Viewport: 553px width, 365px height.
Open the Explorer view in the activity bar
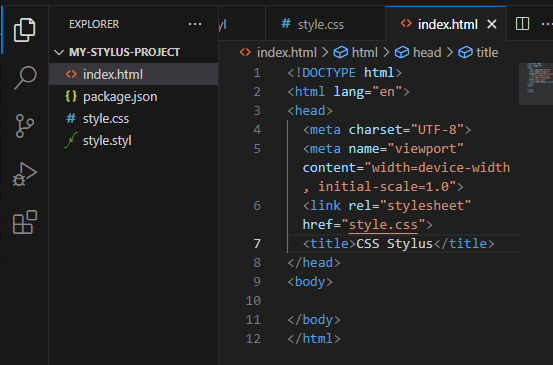click(x=24, y=30)
